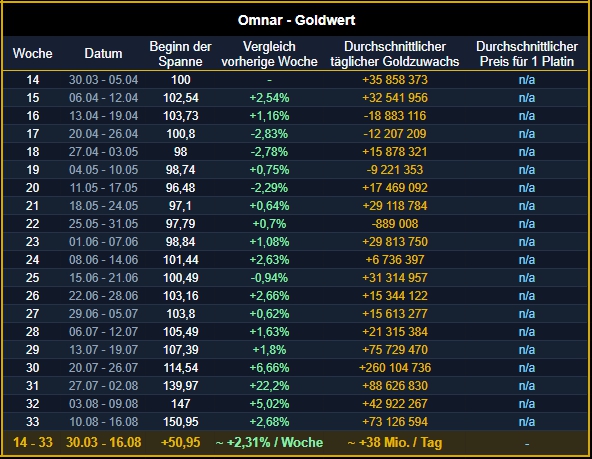This screenshot has height=459, width=592.
Task: Click Durchschnittlicher Preis für 1 Platin header
Action: [527, 54]
